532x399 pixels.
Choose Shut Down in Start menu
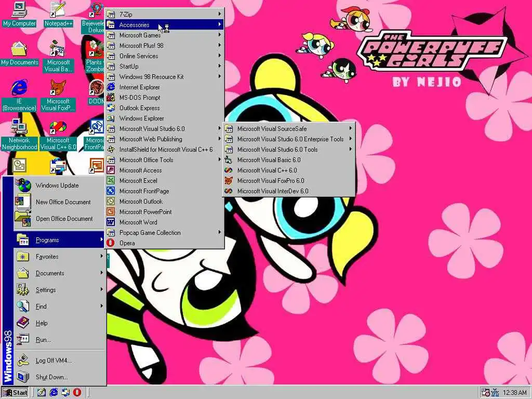59,377
